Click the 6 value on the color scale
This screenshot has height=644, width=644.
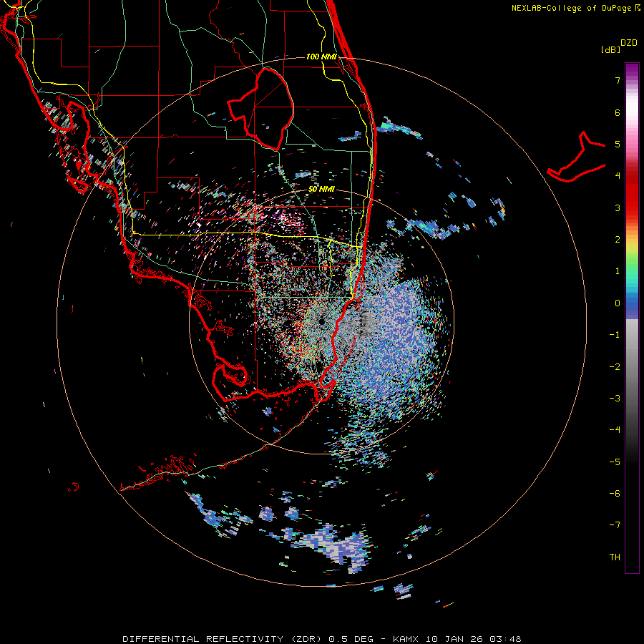click(618, 112)
